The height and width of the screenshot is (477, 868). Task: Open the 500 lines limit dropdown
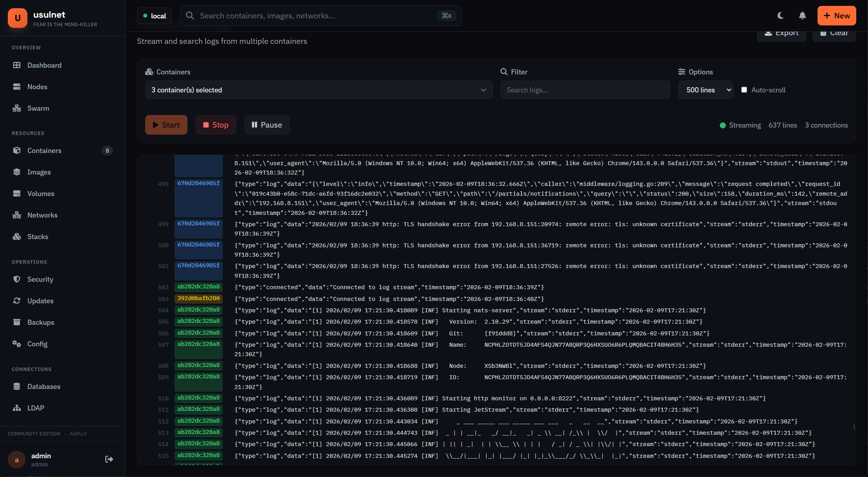click(705, 90)
